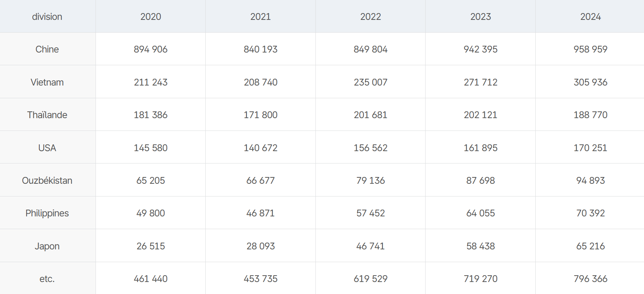Select the USA 2021 cell 140 672
The width and height of the screenshot is (644, 294).
click(x=260, y=148)
